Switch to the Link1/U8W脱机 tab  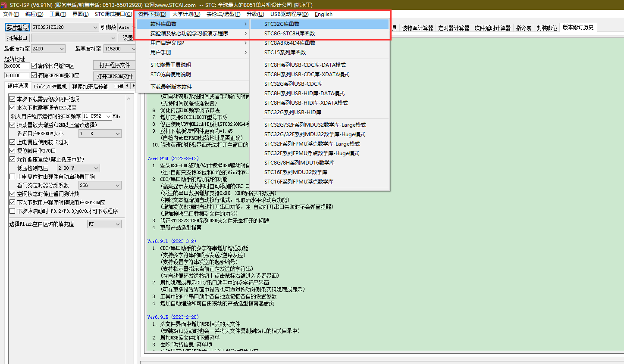click(50, 87)
